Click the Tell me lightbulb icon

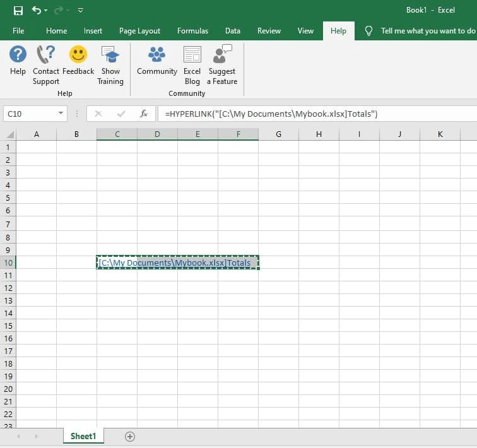(368, 31)
